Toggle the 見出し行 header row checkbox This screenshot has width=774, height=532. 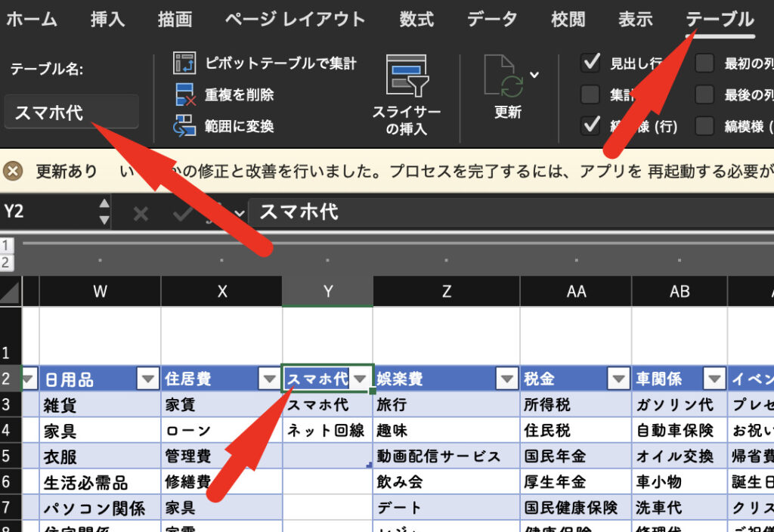[590, 63]
